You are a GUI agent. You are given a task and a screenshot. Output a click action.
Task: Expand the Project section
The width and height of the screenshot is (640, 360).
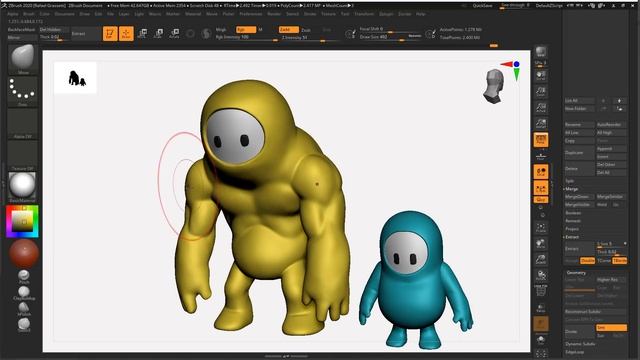tap(572, 229)
